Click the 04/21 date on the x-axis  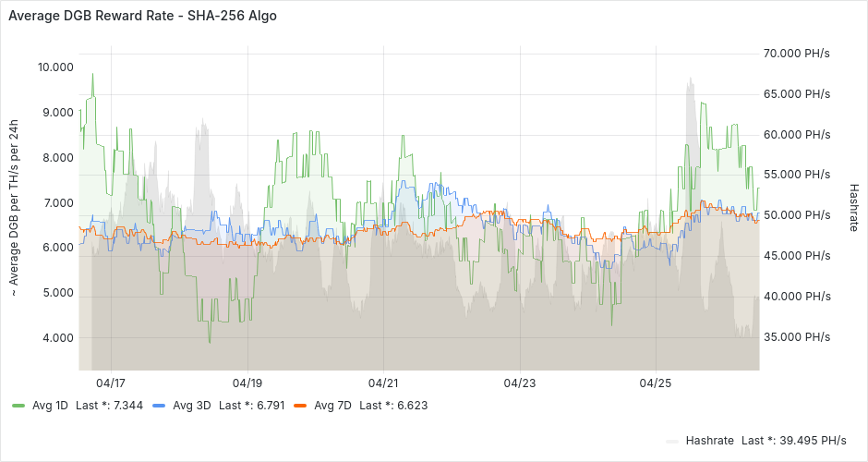pyautogui.click(x=383, y=383)
